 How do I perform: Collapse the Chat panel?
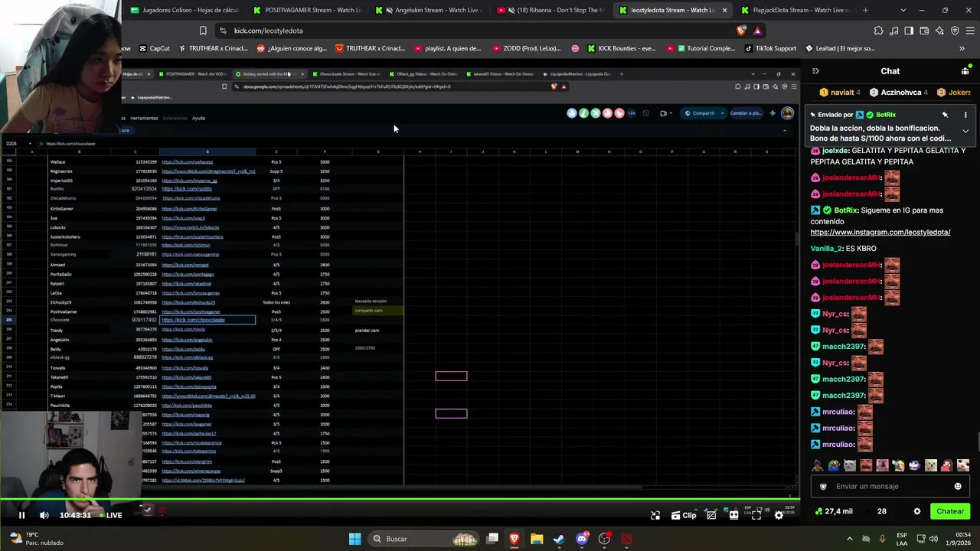[x=815, y=71]
